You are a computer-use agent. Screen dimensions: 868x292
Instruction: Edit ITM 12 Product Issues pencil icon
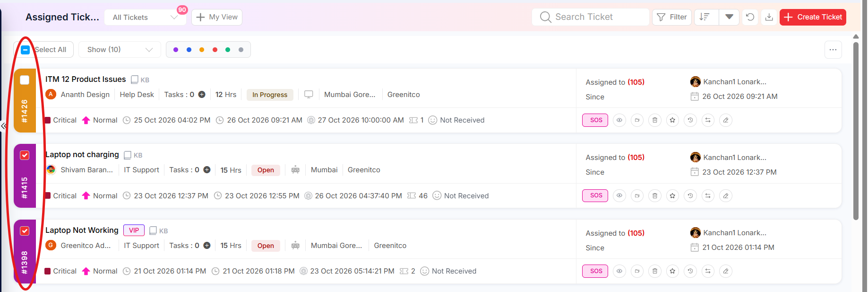pyautogui.click(x=726, y=120)
